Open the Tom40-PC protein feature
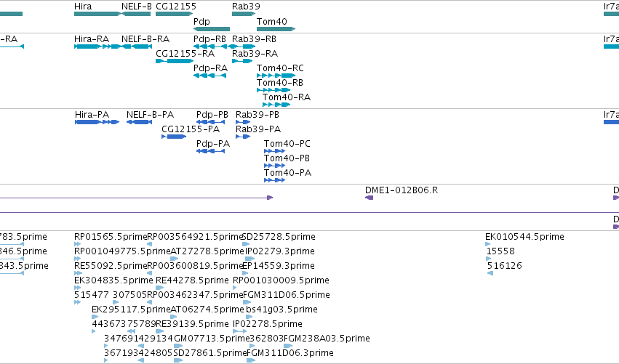This screenshot has width=619, height=364. pos(274,151)
